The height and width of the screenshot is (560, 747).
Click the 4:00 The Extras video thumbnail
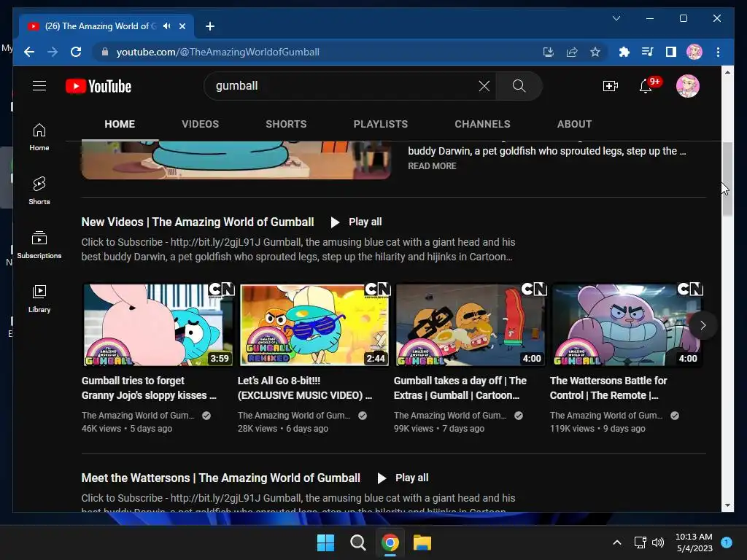click(471, 324)
